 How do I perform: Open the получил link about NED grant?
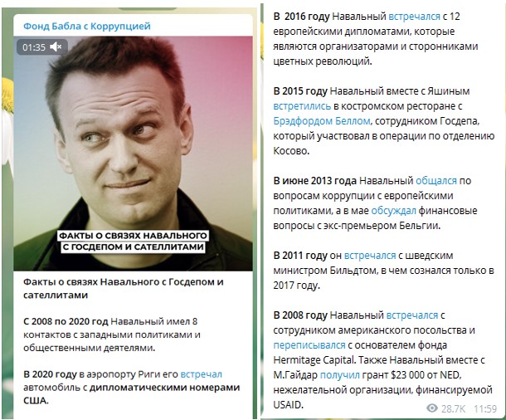click(339, 375)
